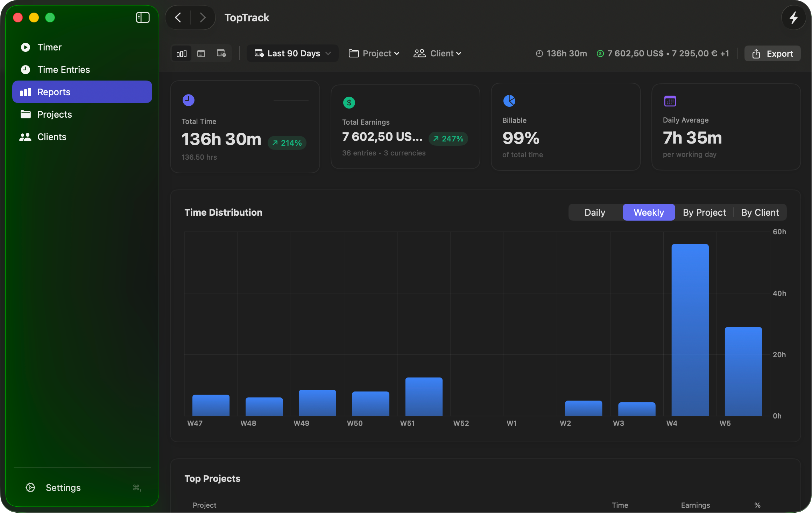Image resolution: width=812 pixels, height=513 pixels.
Task: Select Time Entries in the sidebar
Action: coord(64,69)
